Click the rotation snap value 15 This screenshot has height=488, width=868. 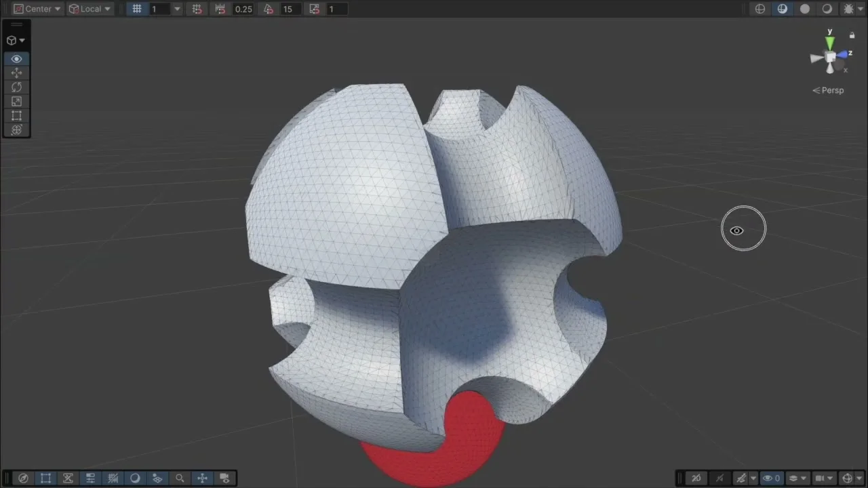coord(290,9)
